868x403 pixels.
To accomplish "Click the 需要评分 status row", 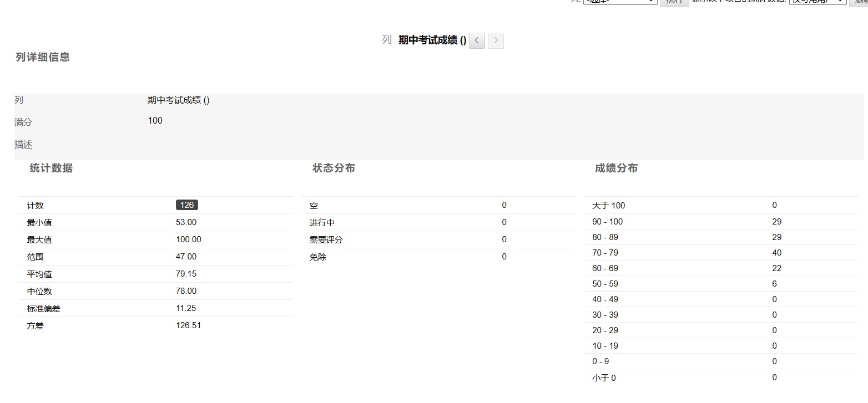I will 326,239.
